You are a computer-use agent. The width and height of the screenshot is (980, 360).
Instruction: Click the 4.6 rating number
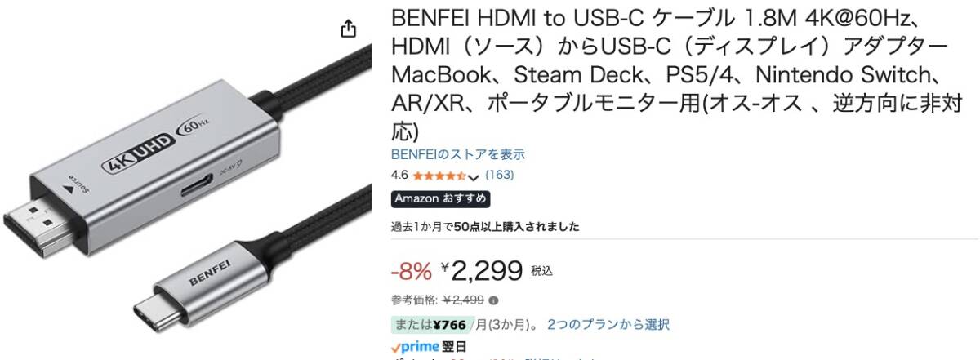399,175
